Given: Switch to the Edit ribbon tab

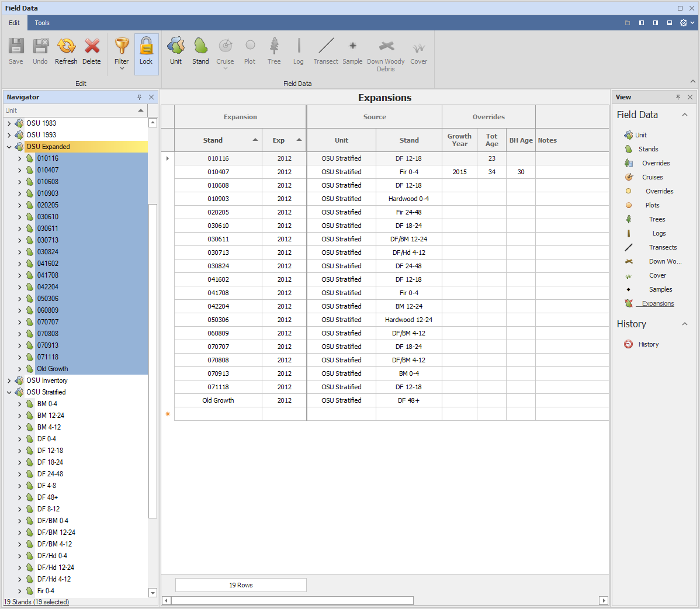Looking at the screenshot, I should 14,23.
